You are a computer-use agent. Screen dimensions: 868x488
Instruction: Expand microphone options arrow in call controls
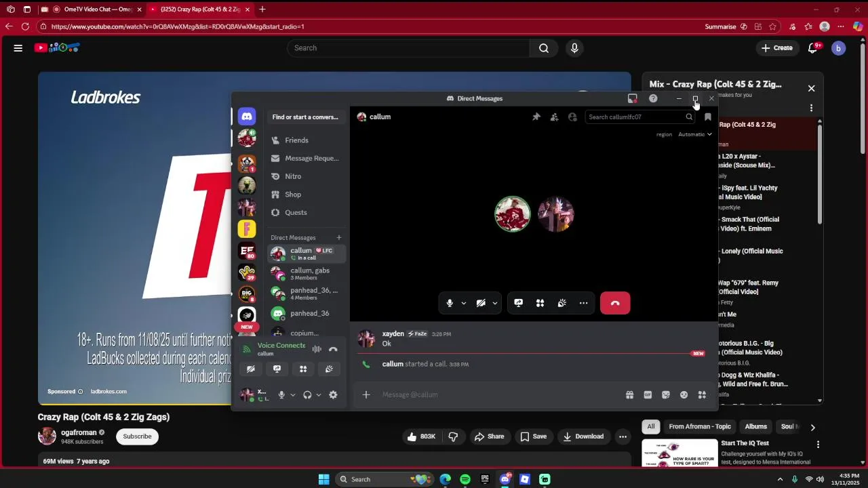[x=464, y=303]
